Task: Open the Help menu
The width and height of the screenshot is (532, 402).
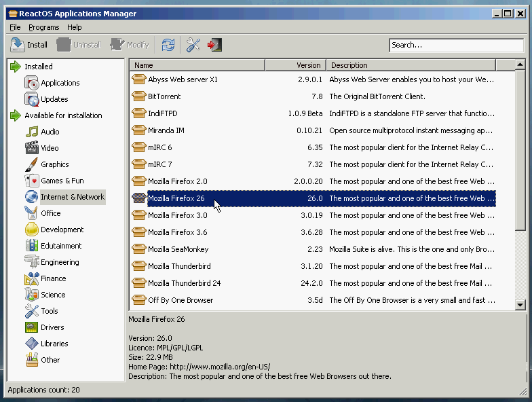Action: (75, 27)
